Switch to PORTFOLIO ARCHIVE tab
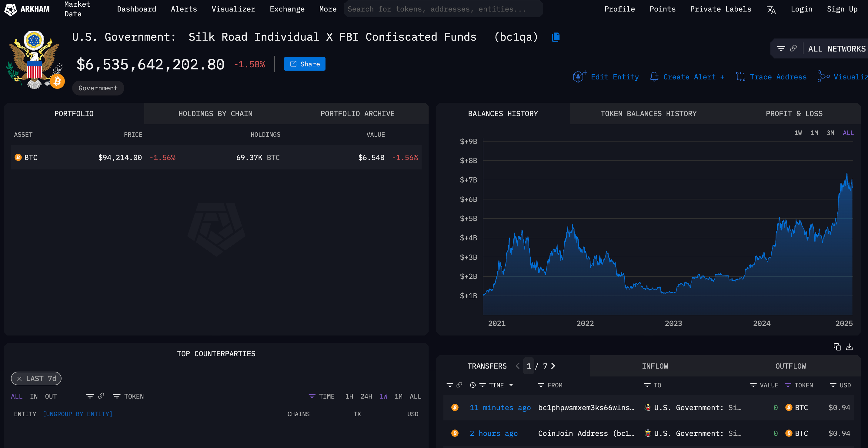Viewport: 868px width, 448px height. 358,114
